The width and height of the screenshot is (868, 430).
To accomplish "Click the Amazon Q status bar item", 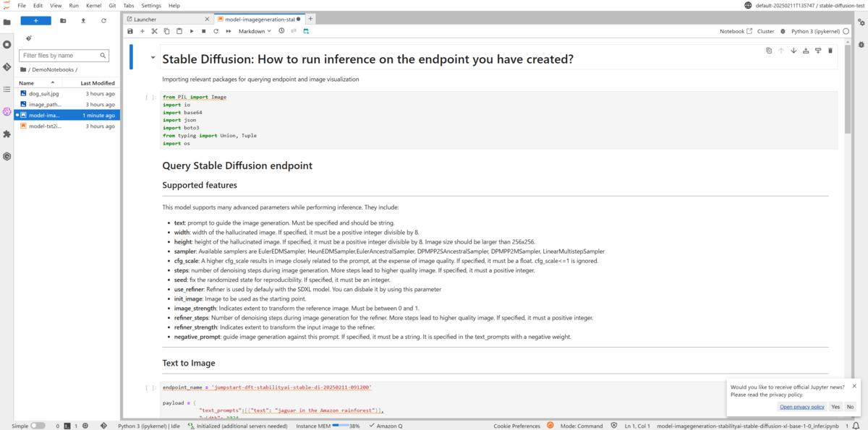I will point(385,426).
